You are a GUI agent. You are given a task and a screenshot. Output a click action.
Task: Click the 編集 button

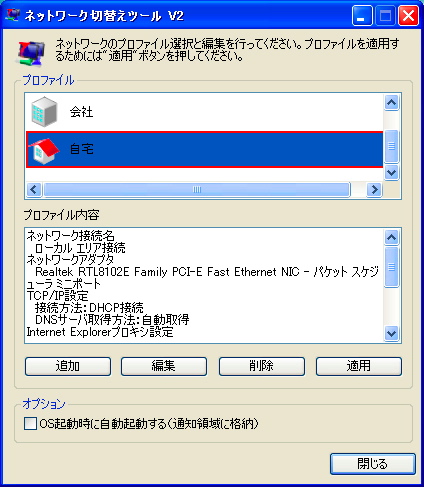(x=164, y=366)
